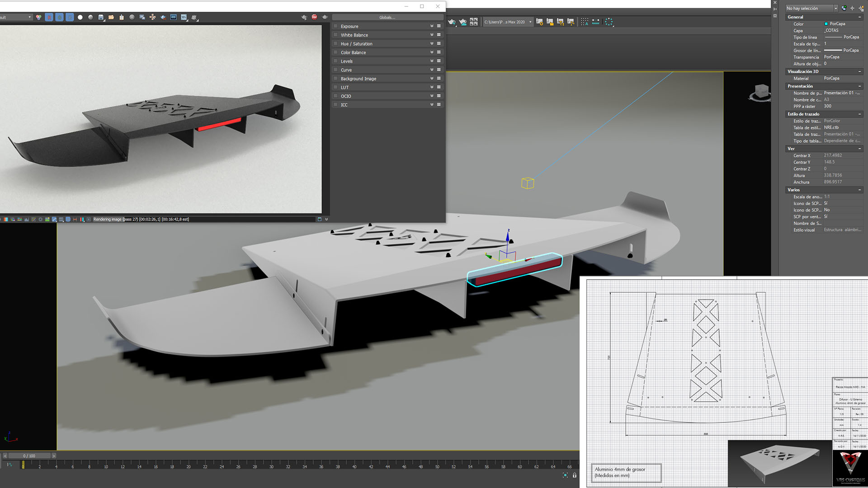The width and height of the screenshot is (868, 488).
Task: Open the No hay selección dropdown
Action: pyautogui.click(x=835, y=8)
